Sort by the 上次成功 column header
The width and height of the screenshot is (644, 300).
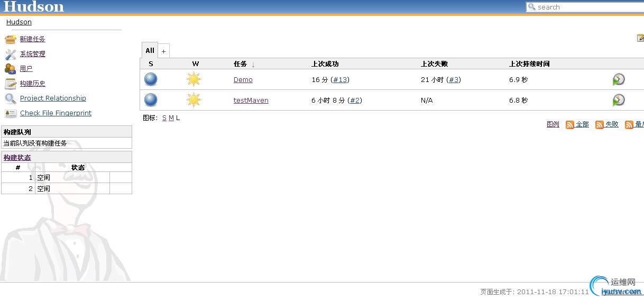tap(325, 64)
